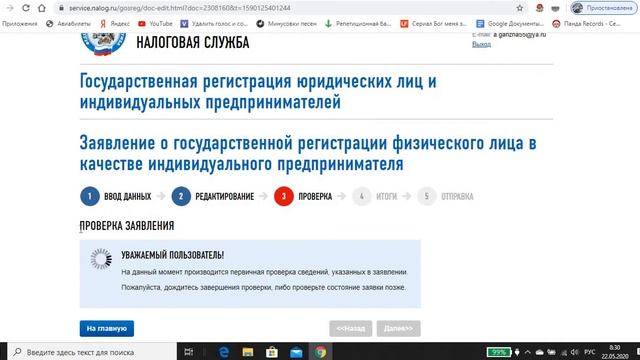Open Microsoft Store from the taskbar
Image resolution: width=640 pixels, height=360 pixels.
[272, 352]
